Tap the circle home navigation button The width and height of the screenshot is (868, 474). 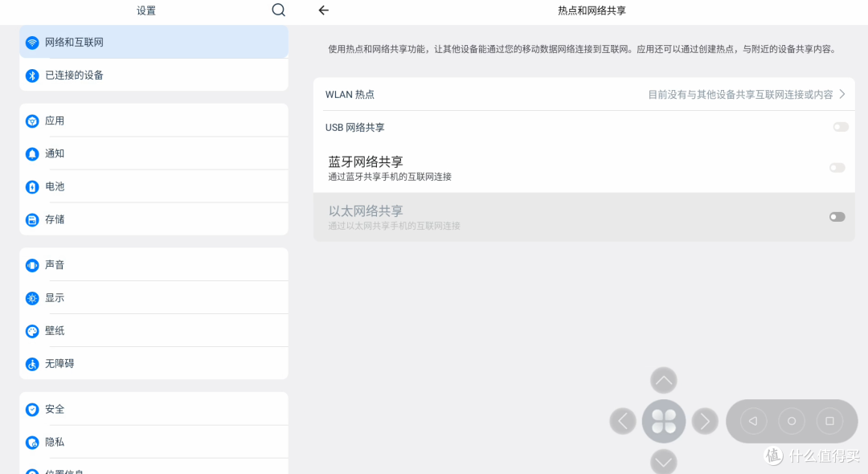click(792, 422)
